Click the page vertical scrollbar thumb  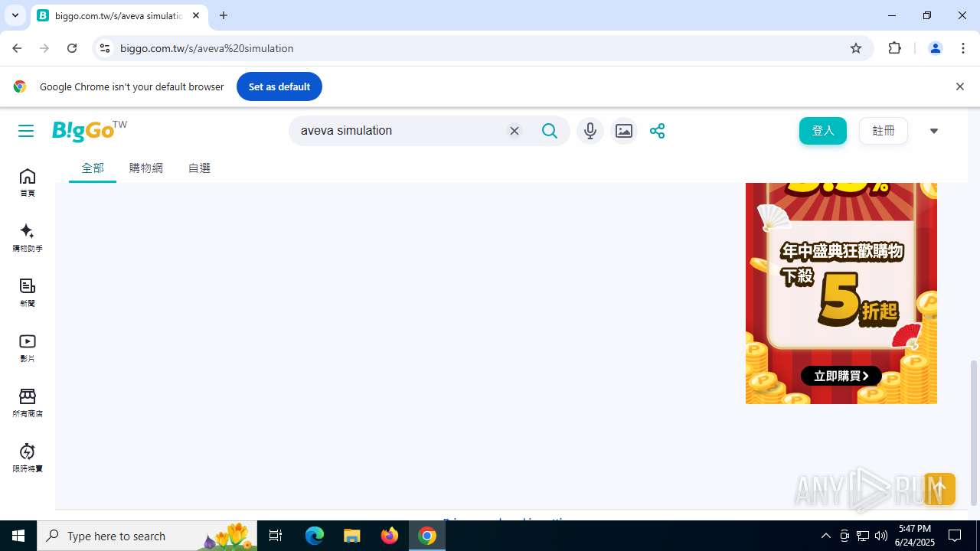tap(974, 432)
